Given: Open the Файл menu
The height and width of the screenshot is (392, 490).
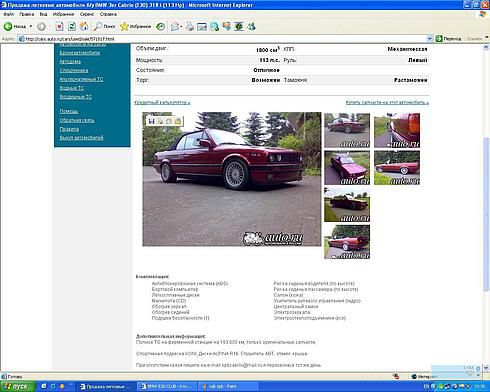Looking at the screenshot, I should click(9, 14).
